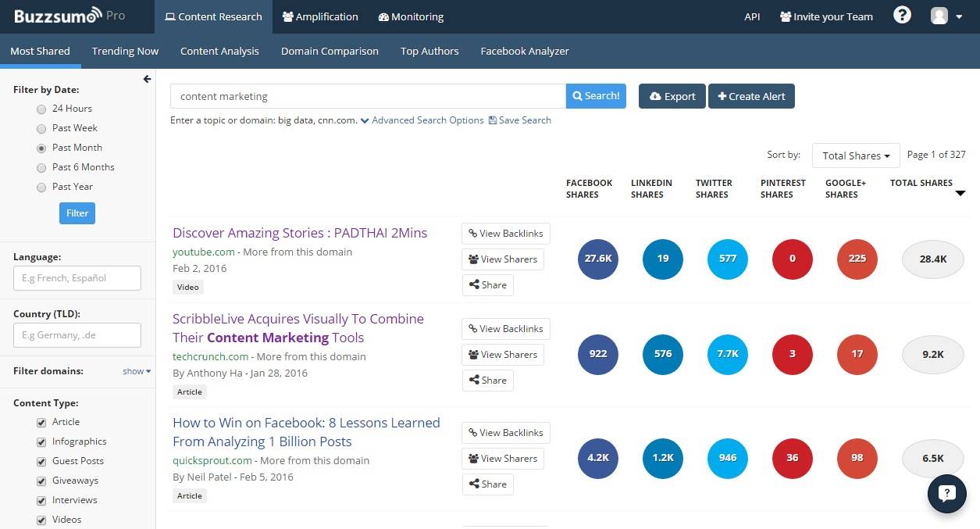Select the Past 6 Months date filter
980x529 pixels.
coord(41,167)
